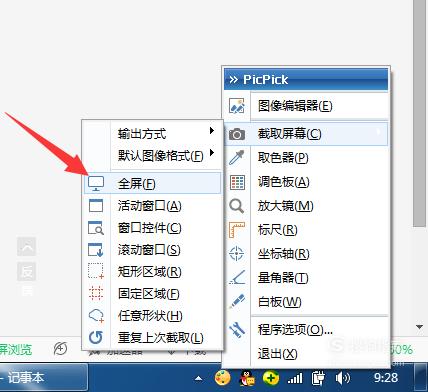Expand the 输出方式 submenu arrow
Viewport: 428px width, 392px height.
coord(212,131)
